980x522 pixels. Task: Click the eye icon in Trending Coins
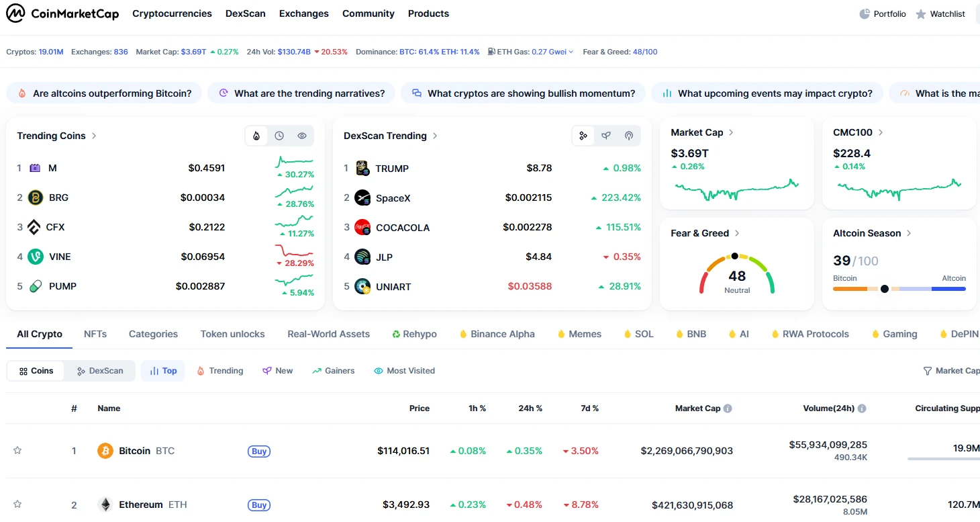(x=302, y=136)
